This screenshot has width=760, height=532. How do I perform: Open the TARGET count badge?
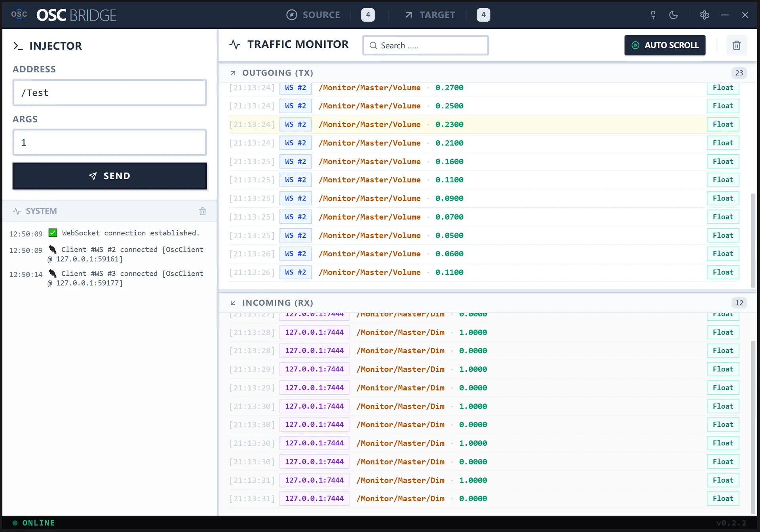483,15
